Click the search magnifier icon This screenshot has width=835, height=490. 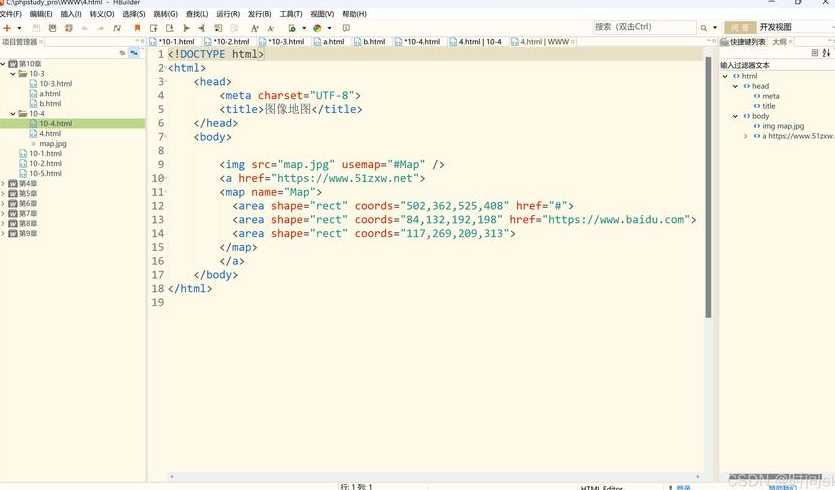tap(703, 28)
